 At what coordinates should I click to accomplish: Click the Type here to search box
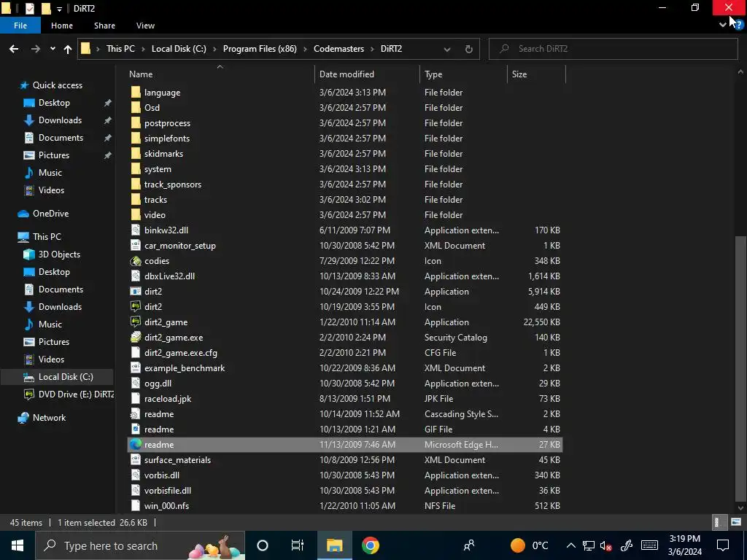tap(140, 545)
